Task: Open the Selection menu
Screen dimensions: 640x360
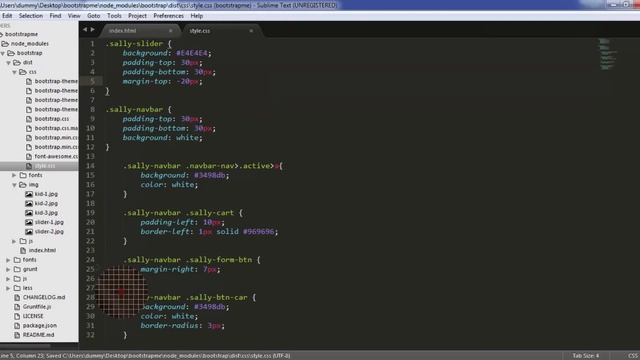Action: [x=31, y=16]
